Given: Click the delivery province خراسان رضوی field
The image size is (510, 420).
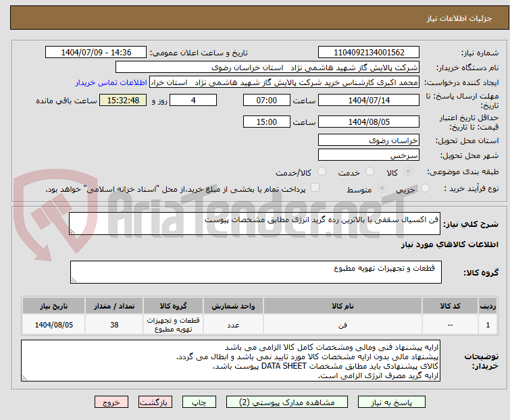Looking at the screenshot, I should (x=369, y=140).
